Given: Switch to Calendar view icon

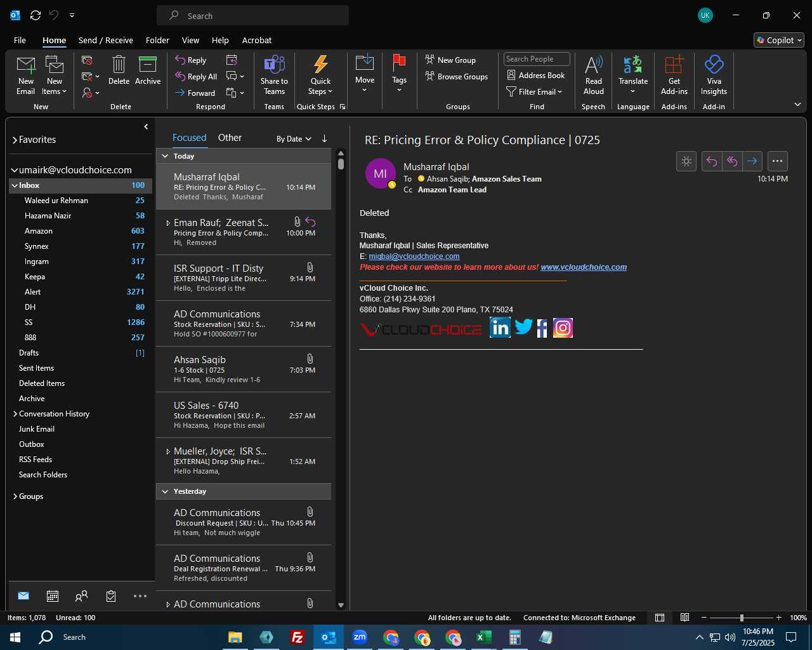Looking at the screenshot, I should 53,596.
